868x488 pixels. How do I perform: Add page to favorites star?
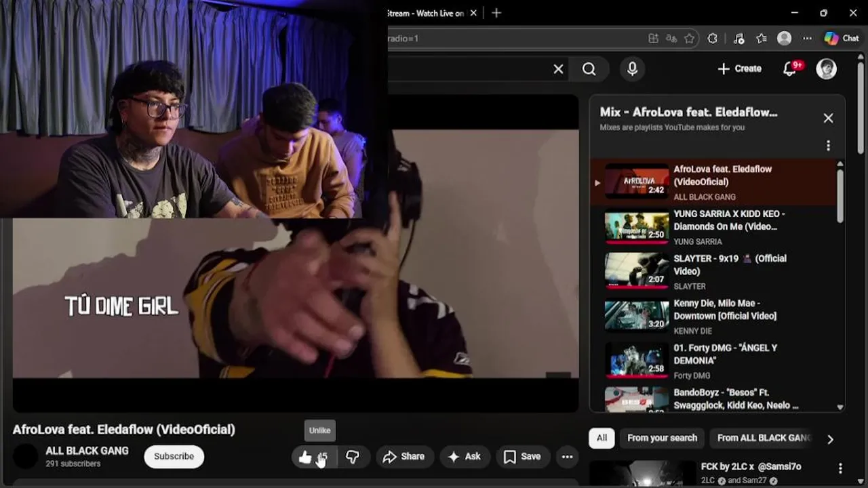[690, 39]
